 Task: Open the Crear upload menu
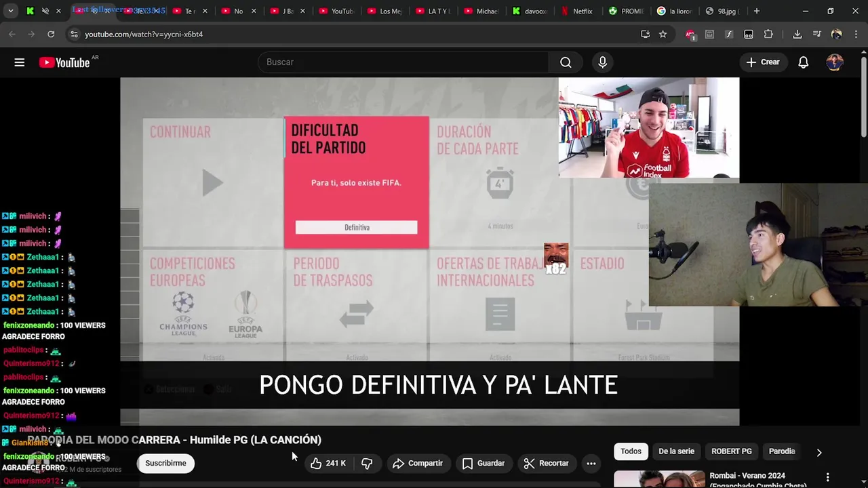click(x=763, y=62)
